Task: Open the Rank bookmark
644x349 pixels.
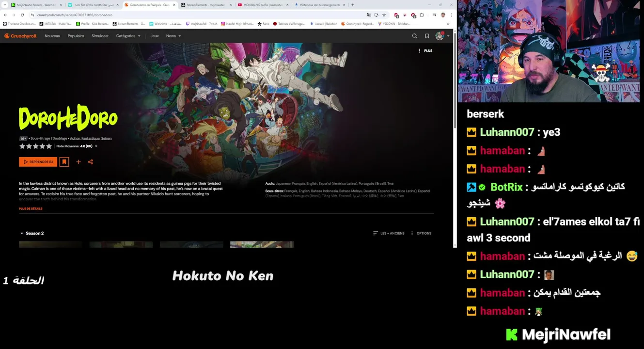Action: click(264, 24)
